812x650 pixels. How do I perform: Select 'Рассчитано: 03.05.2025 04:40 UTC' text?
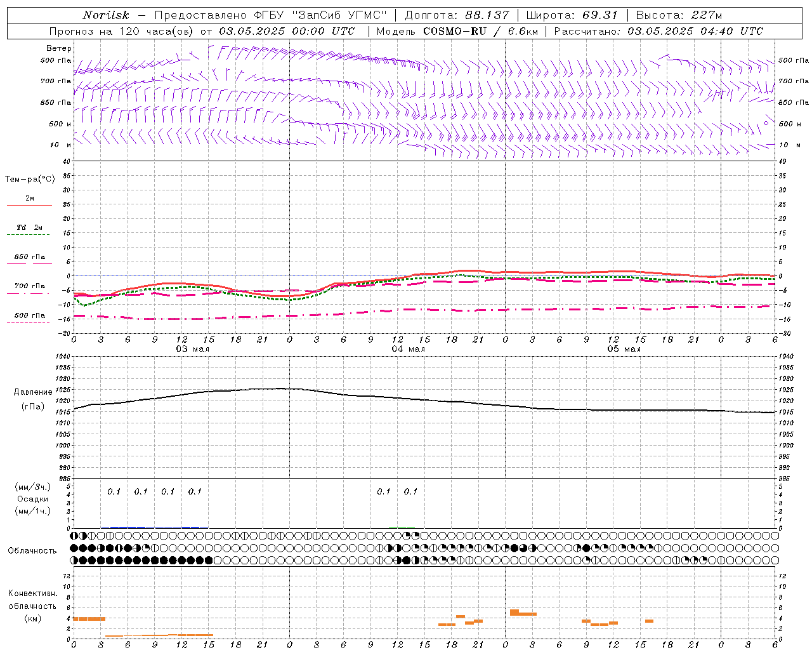tap(658, 31)
